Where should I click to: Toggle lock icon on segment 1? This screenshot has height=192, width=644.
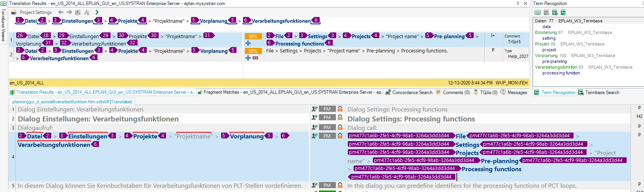tap(340, 109)
